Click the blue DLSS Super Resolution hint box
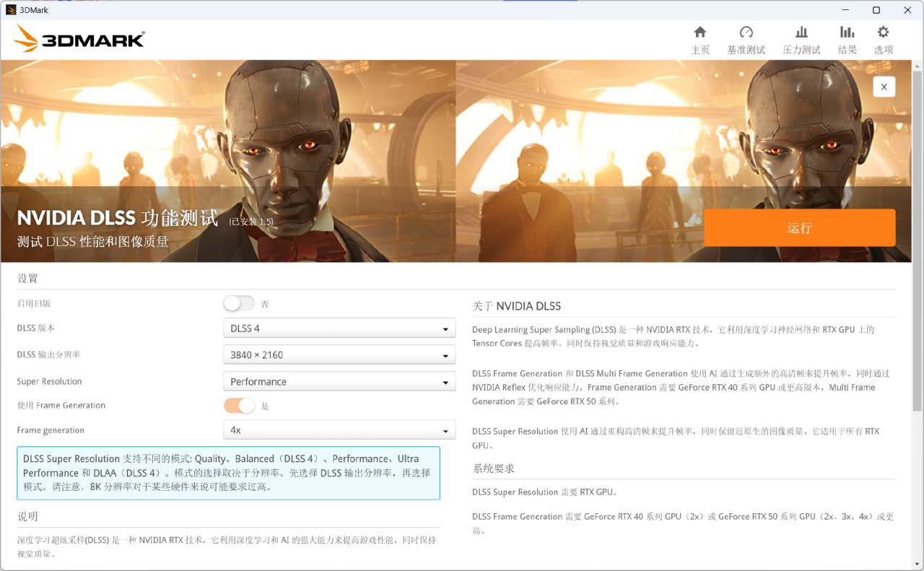 pos(228,473)
